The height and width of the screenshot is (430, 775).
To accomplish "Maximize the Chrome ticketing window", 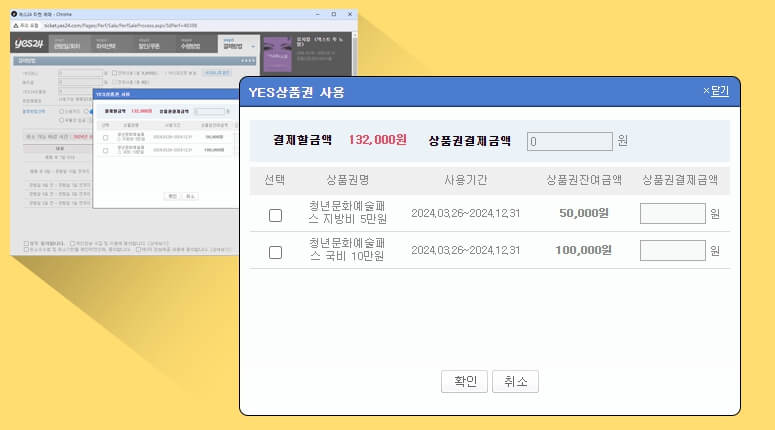I will [x=334, y=14].
